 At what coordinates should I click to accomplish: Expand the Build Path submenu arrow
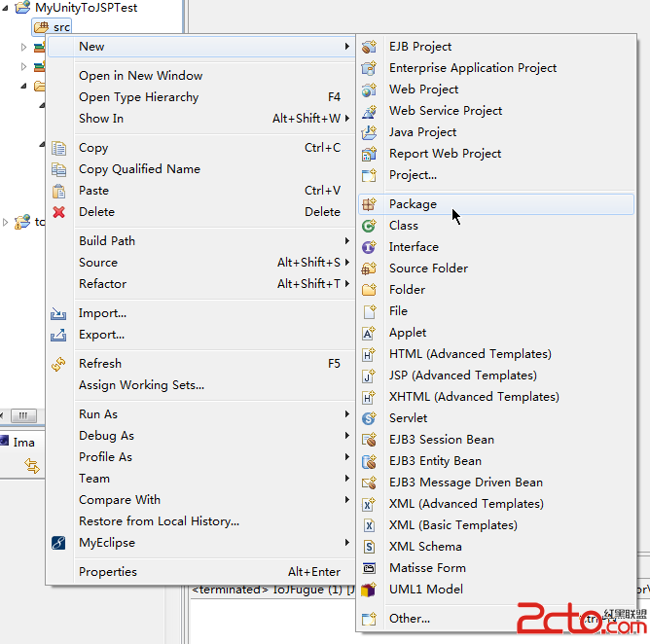pyautogui.click(x=347, y=241)
